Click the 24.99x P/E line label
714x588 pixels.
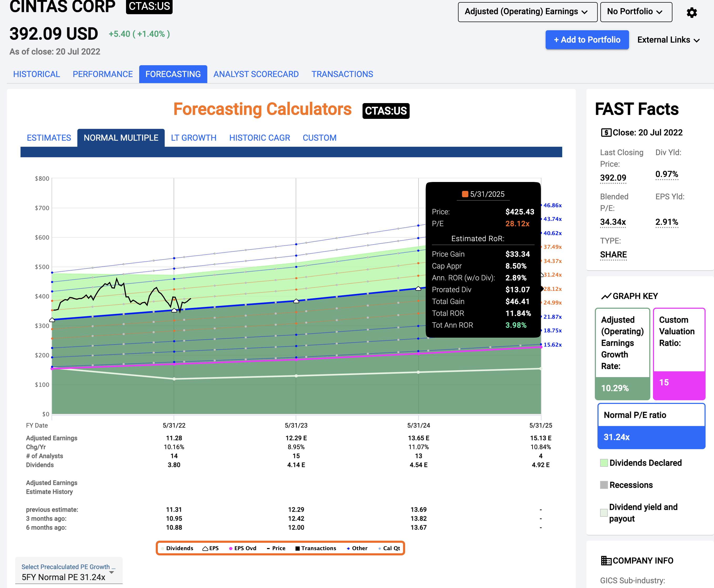[x=552, y=302]
